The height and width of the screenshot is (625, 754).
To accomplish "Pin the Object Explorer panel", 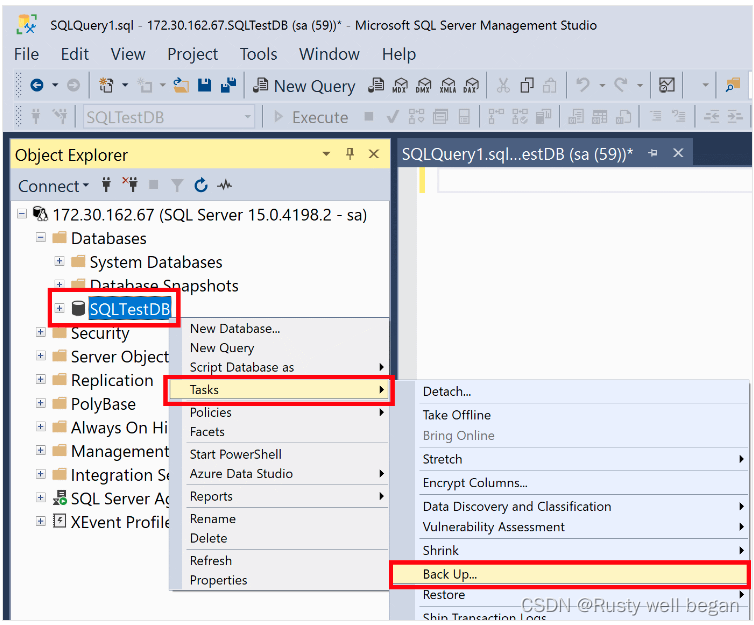I will tap(350, 154).
